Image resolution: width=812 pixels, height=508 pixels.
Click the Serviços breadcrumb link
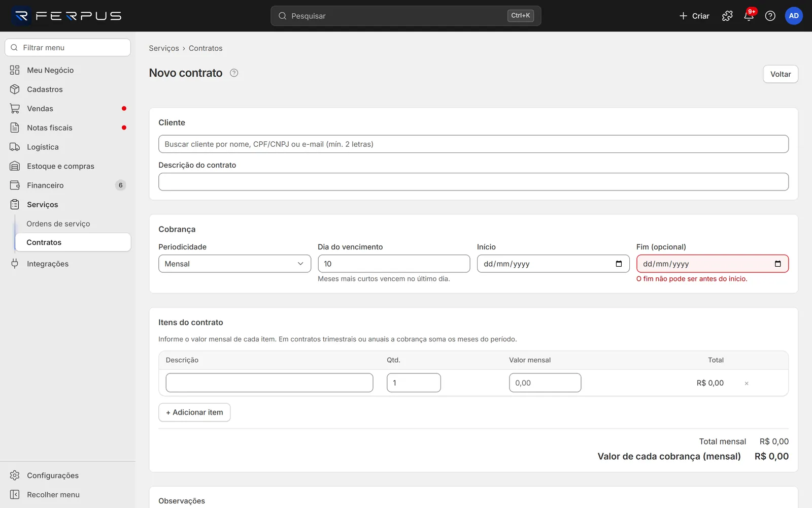pos(164,48)
